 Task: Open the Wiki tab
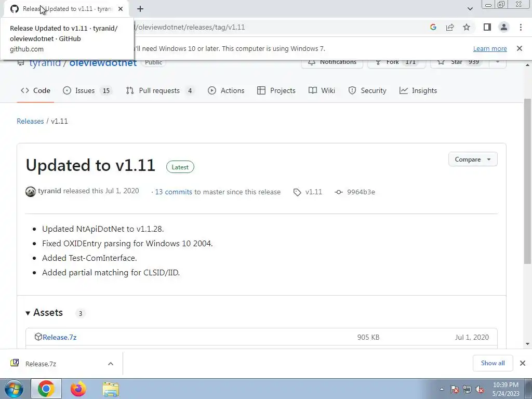pyautogui.click(x=322, y=90)
